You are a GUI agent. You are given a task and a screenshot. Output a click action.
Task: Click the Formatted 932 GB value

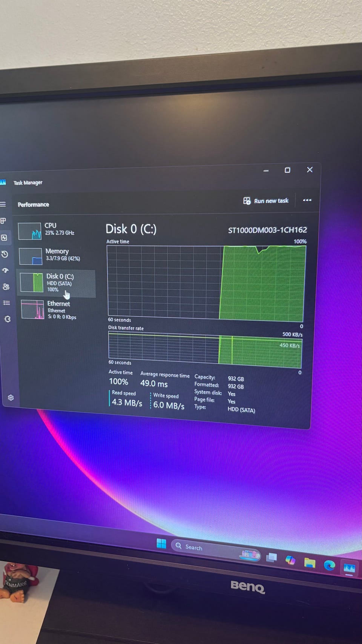pyautogui.click(x=236, y=386)
